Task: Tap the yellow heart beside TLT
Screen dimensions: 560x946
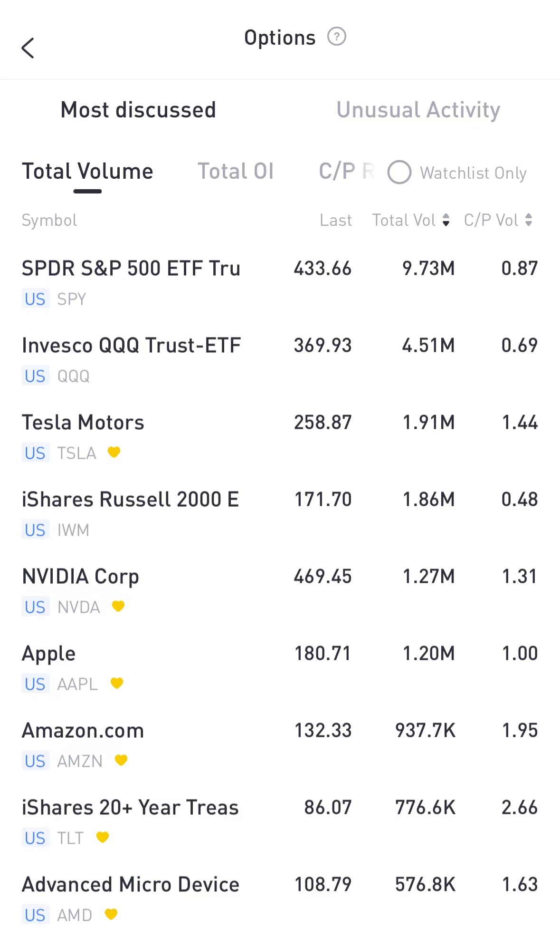Action: 103,837
